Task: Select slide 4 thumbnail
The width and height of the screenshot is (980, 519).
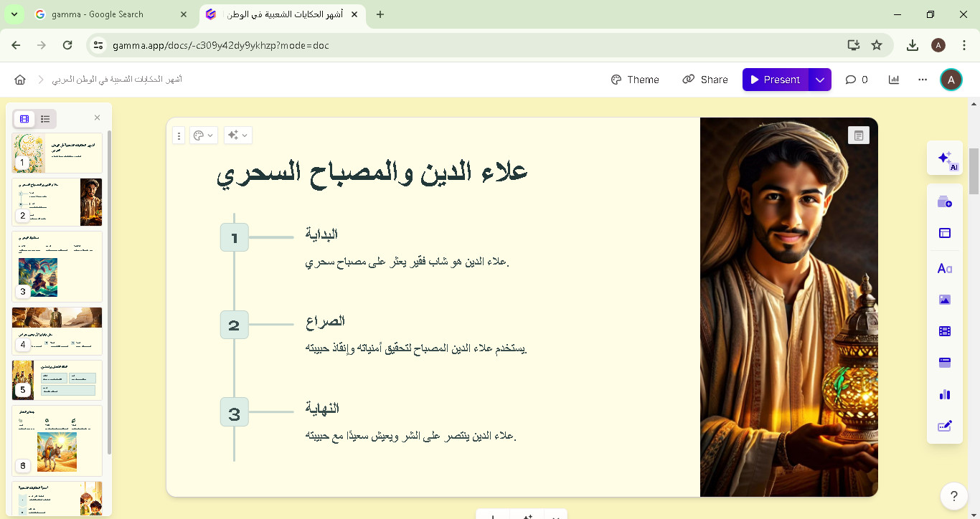Action: pos(57,330)
